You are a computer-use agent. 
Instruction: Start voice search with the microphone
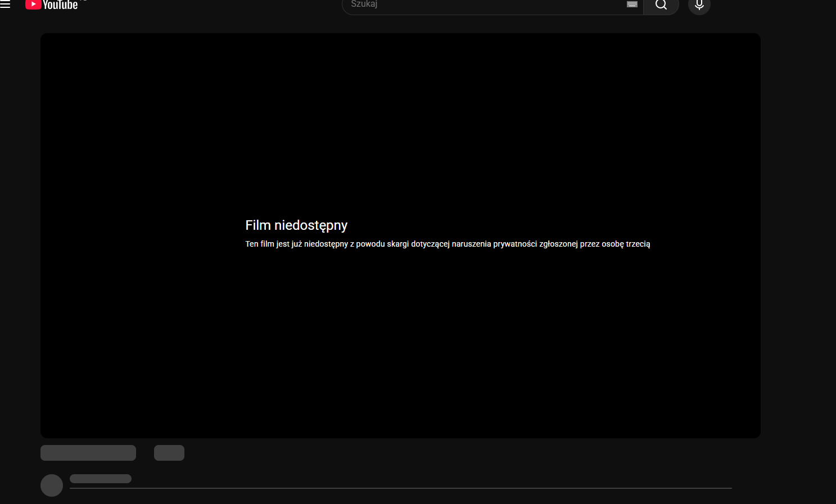(x=699, y=6)
